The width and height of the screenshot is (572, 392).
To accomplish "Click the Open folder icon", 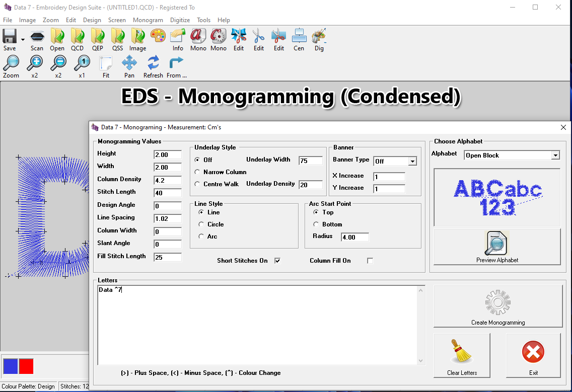I will (57, 36).
